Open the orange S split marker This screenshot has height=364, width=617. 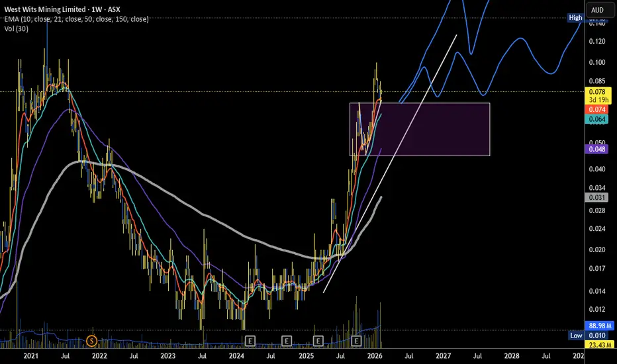pyautogui.click(x=91, y=341)
